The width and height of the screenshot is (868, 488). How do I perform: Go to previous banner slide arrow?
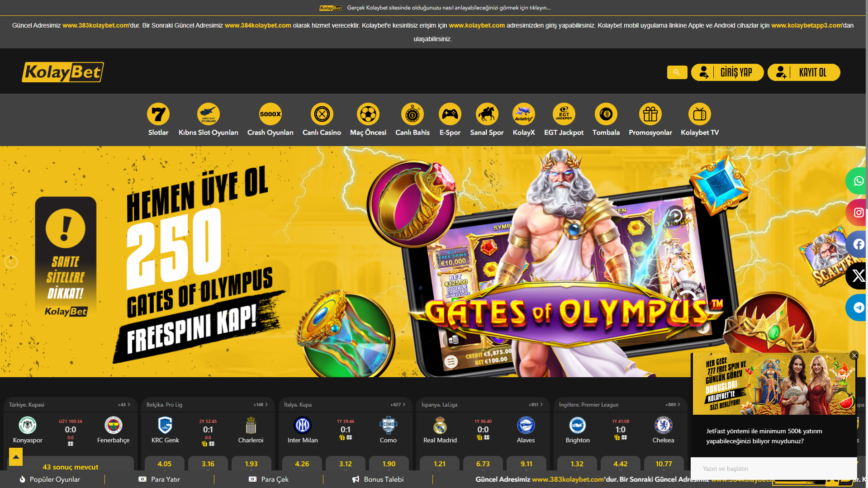click(11, 262)
